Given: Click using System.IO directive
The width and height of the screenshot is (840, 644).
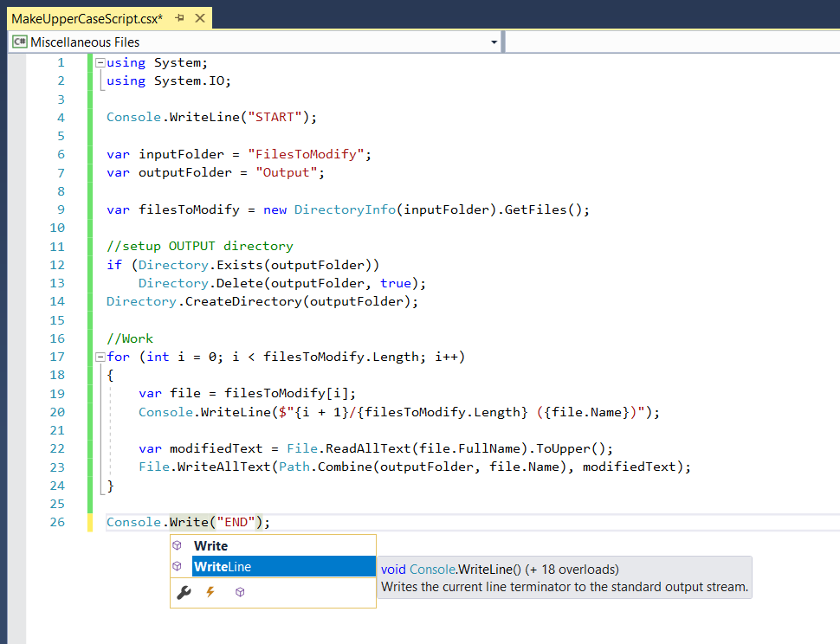Looking at the screenshot, I should [x=169, y=80].
